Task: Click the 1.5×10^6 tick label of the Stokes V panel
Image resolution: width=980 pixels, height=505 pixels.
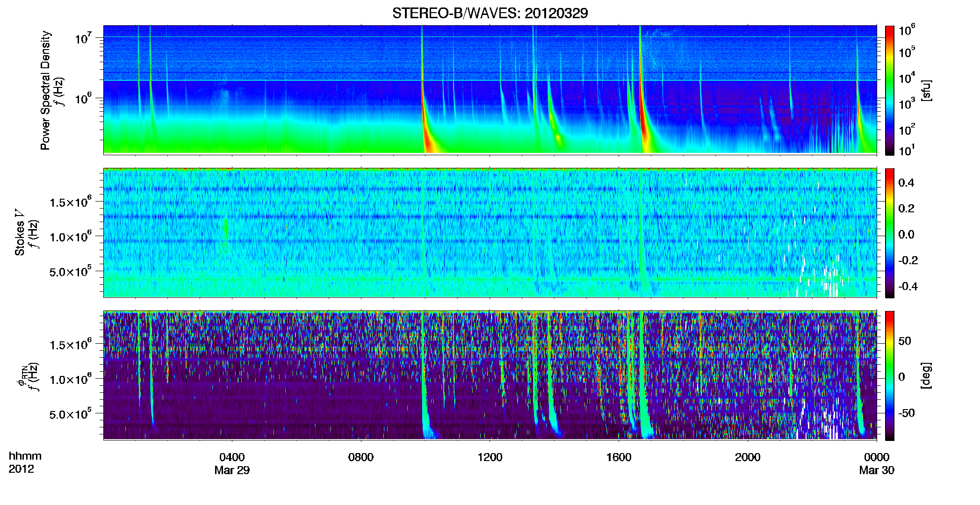Action: [x=71, y=202]
